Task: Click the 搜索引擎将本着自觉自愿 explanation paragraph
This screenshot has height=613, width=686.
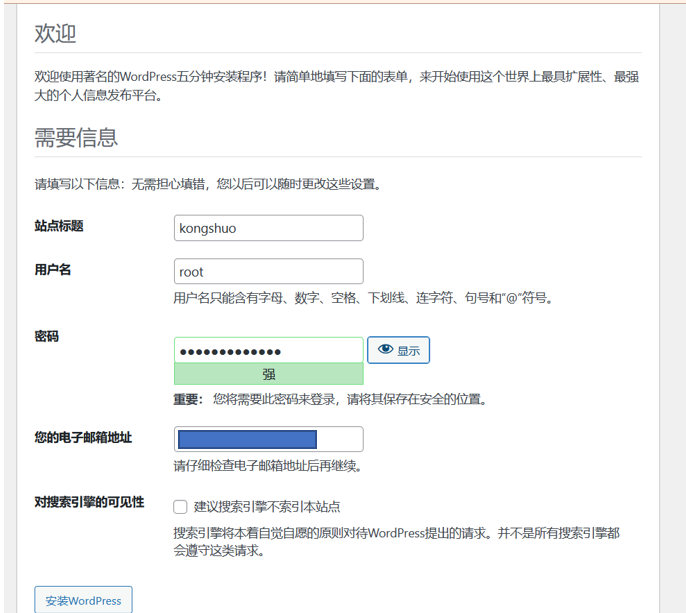Action: pyautogui.click(x=396, y=542)
